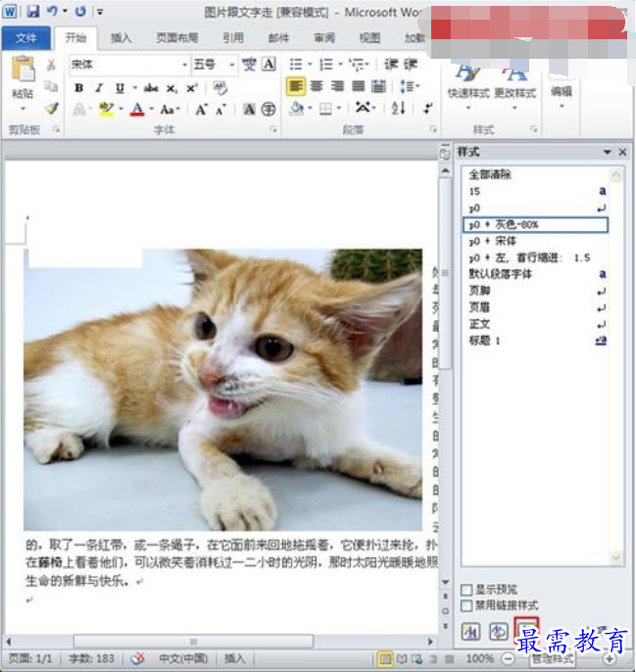The width and height of the screenshot is (636, 672).
Task: Open the 文件 File tab
Action: tap(25, 38)
